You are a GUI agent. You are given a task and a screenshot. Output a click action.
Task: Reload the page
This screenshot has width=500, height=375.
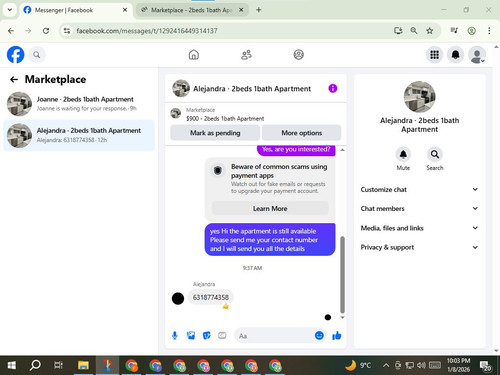[x=46, y=31]
